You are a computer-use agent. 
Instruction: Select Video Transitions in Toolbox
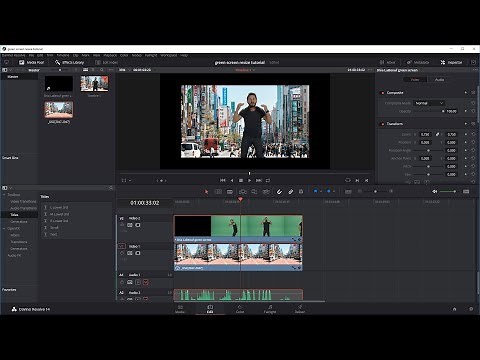coord(23,201)
